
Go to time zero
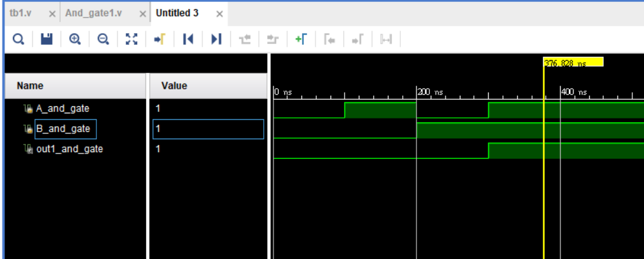point(188,39)
